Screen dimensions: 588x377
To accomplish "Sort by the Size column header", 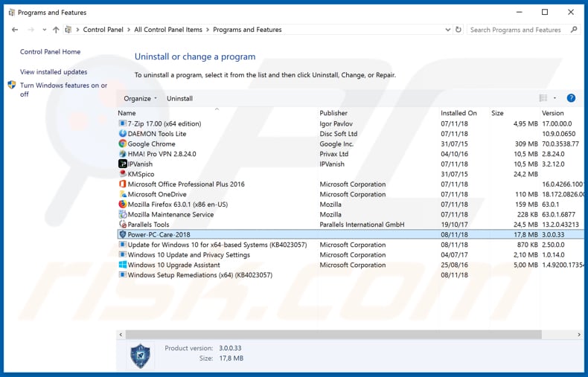I will coord(497,113).
